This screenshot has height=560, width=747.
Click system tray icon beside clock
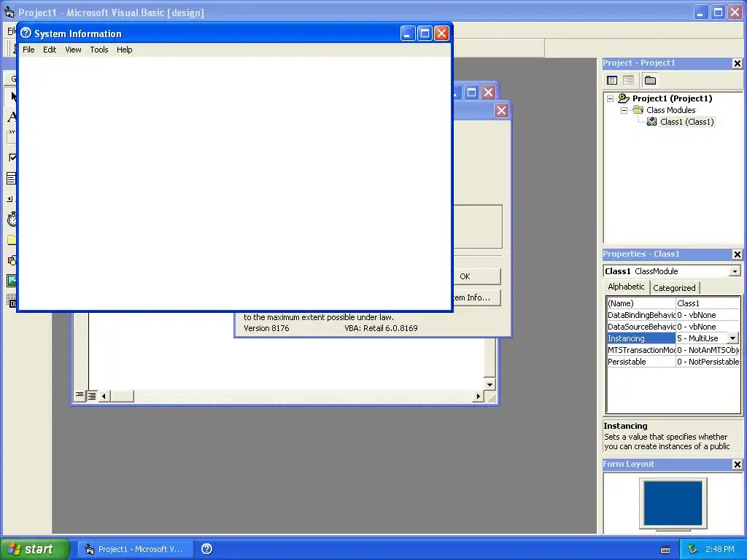pos(693,549)
